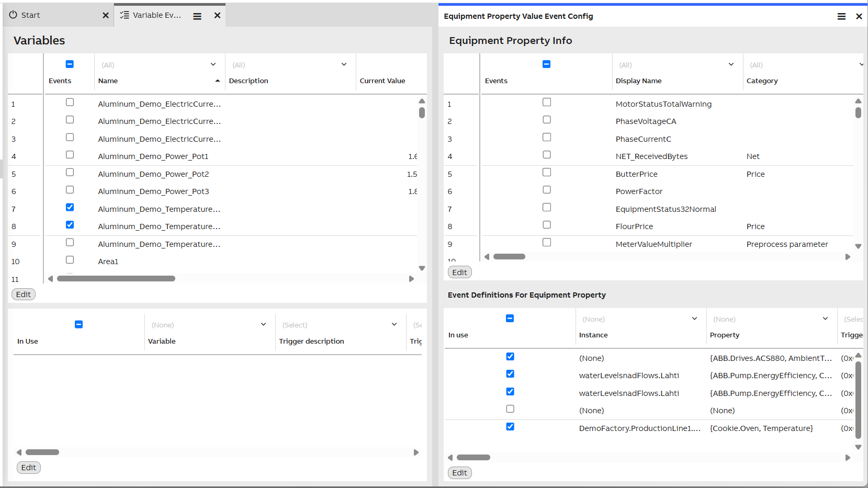This screenshot has width=868, height=488.
Task: Toggle the In Use header checkbox beside Variable column
Action: [x=78, y=324]
